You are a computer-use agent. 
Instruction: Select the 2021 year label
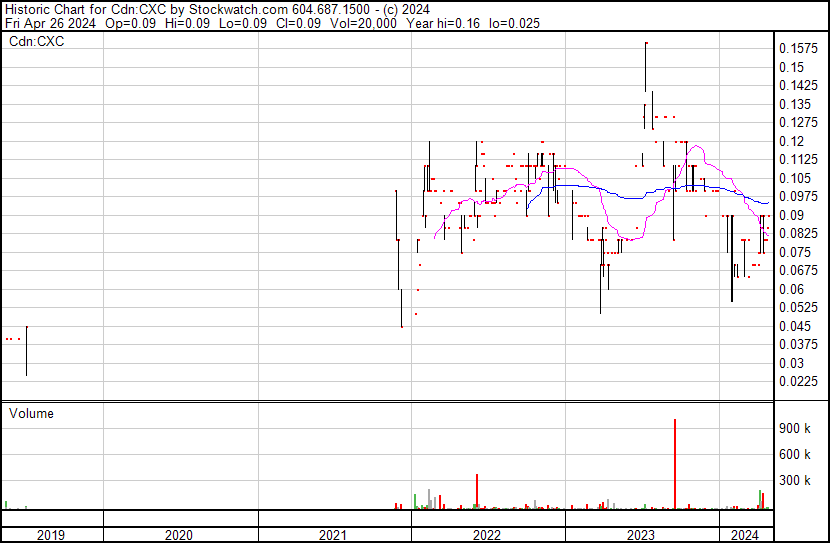(x=332, y=535)
